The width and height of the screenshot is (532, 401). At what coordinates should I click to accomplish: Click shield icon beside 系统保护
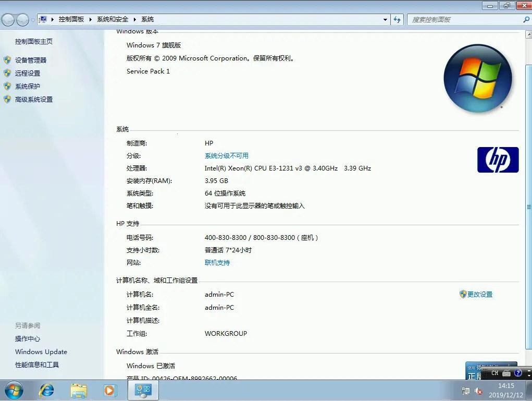[x=7, y=86]
